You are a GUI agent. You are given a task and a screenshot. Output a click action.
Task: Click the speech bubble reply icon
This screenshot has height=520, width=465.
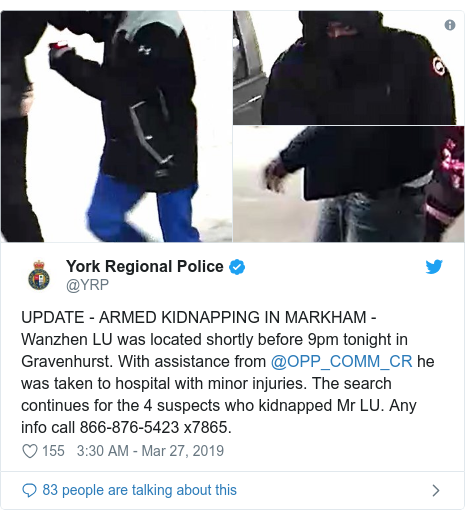coord(29,490)
